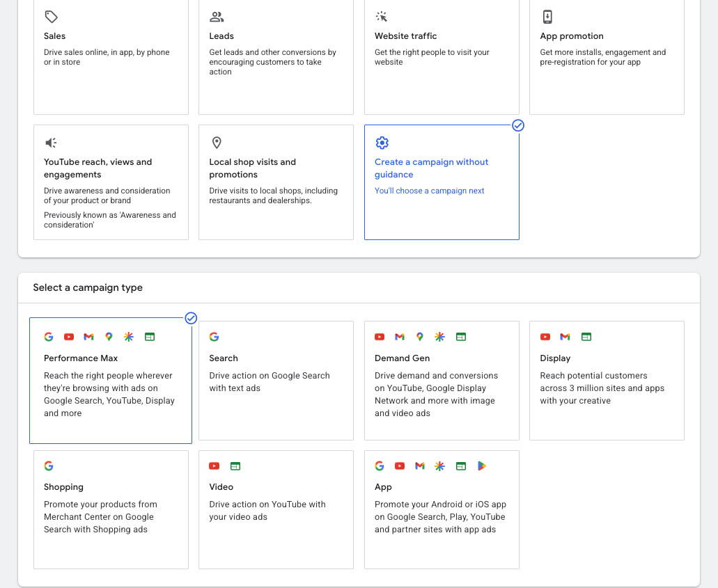The image size is (718, 588).
Task: Click 'You'll choose a campaign next' text
Action: coord(429,191)
